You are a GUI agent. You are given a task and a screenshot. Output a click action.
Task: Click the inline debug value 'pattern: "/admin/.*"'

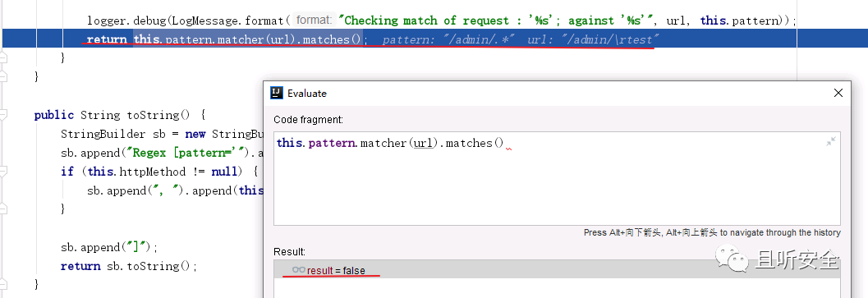coord(449,40)
